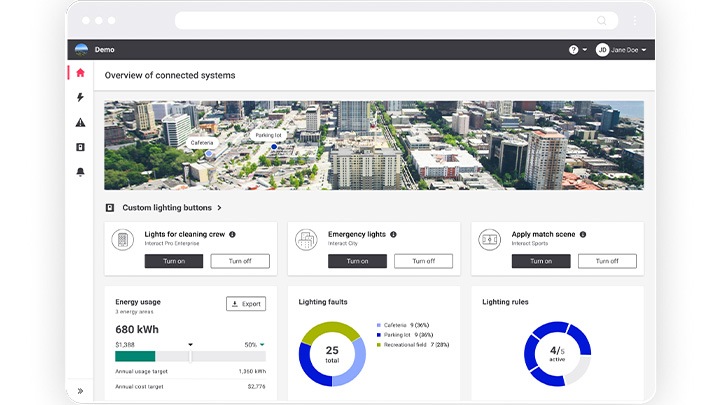
Task: Open Custom lighting buttons section link
Action: (167, 208)
